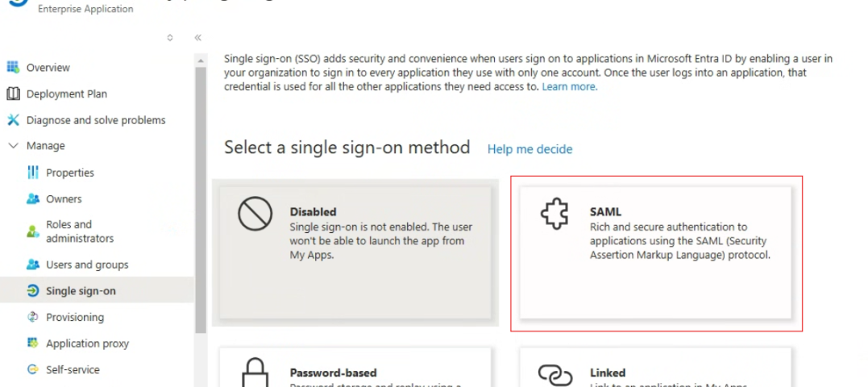Open Owners via its people icon

click(x=33, y=199)
